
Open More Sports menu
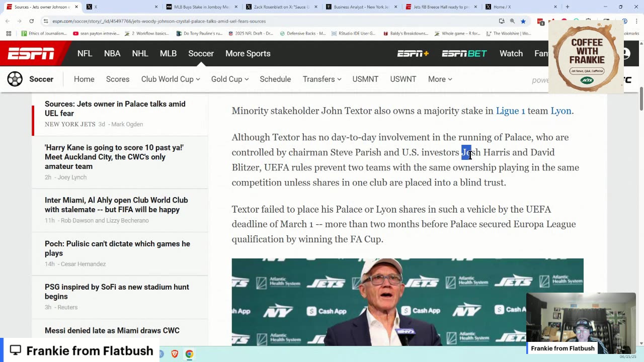coord(248,53)
